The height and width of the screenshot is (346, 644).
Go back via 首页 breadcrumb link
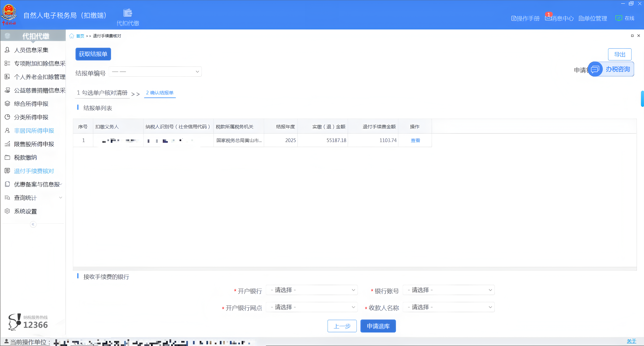point(80,36)
